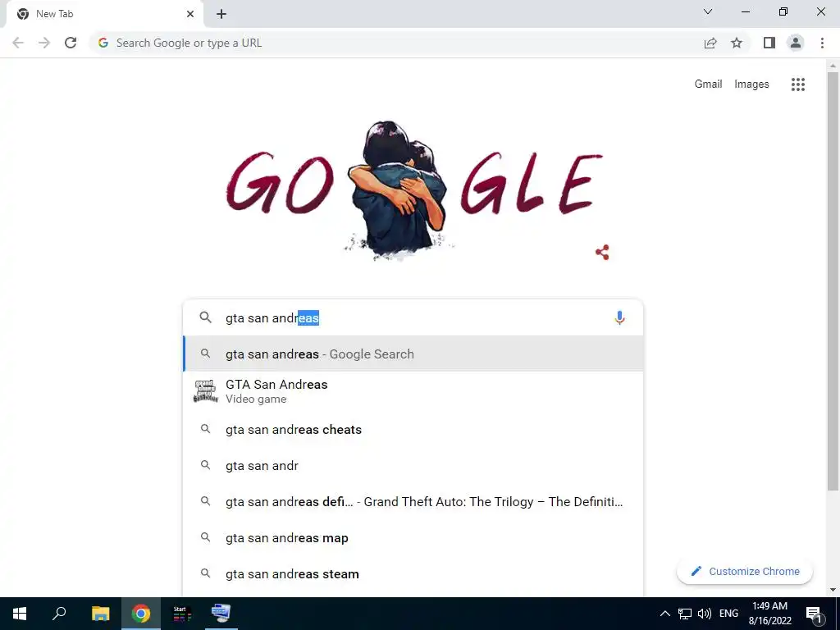Open the computer monitor taskbar app
The width and height of the screenshot is (840, 630).
221,614
